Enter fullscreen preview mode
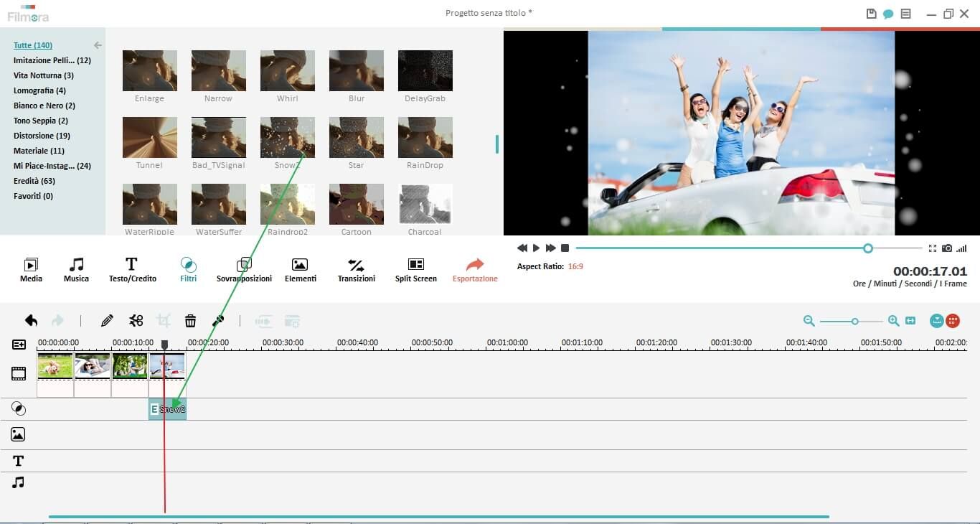This screenshot has height=524, width=980. (x=932, y=248)
